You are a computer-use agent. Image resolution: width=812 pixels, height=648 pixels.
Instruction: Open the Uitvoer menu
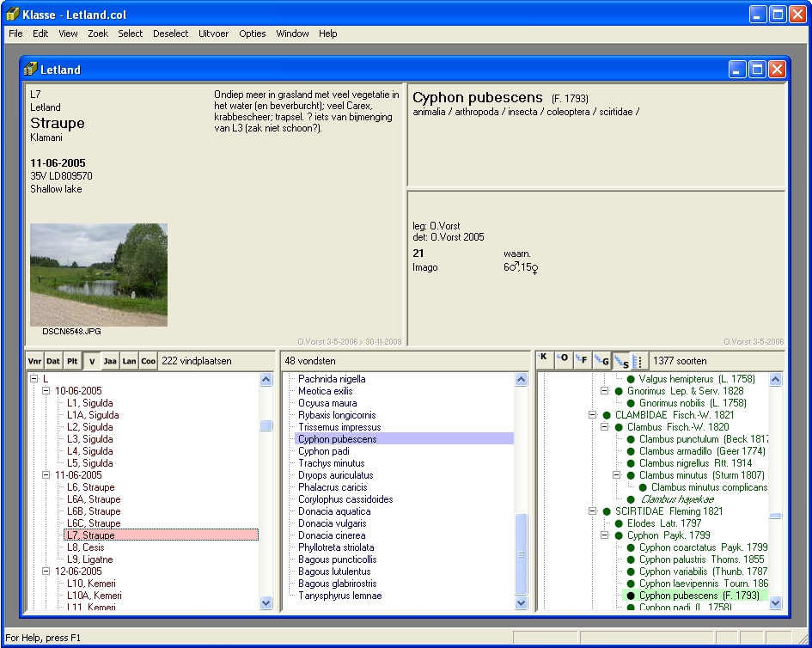(213, 34)
